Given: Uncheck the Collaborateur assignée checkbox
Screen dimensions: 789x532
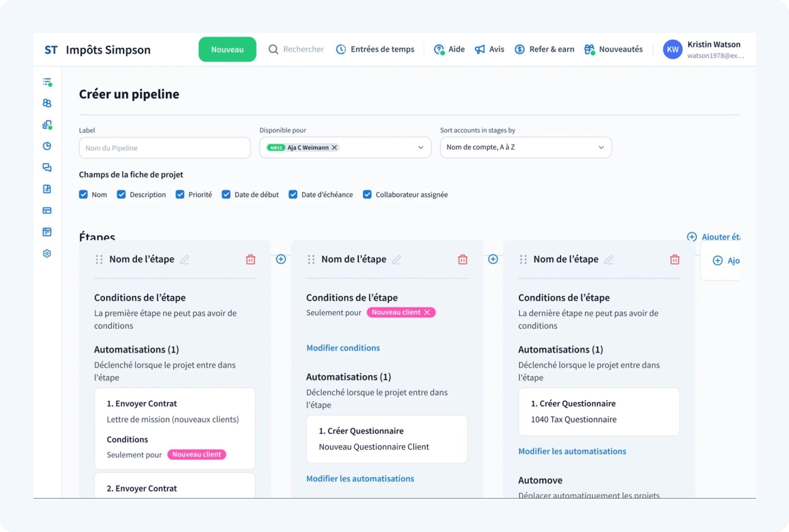Looking at the screenshot, I should 367,194.
